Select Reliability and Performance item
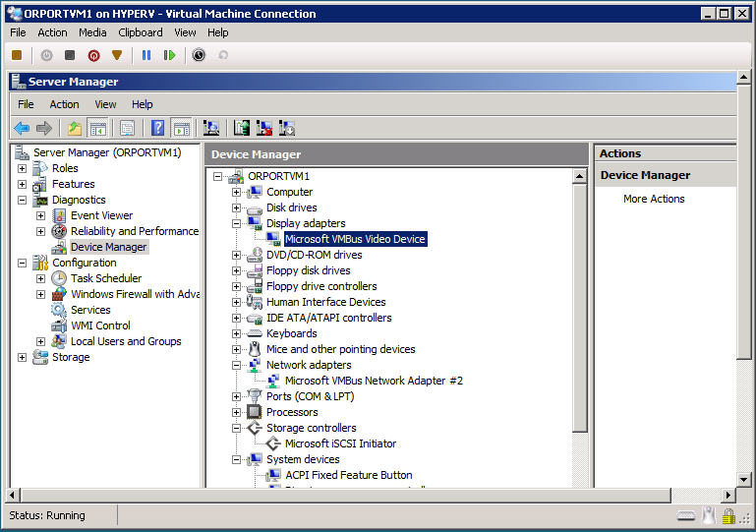This screenshot has width=756, height=532. pos(135,231)
